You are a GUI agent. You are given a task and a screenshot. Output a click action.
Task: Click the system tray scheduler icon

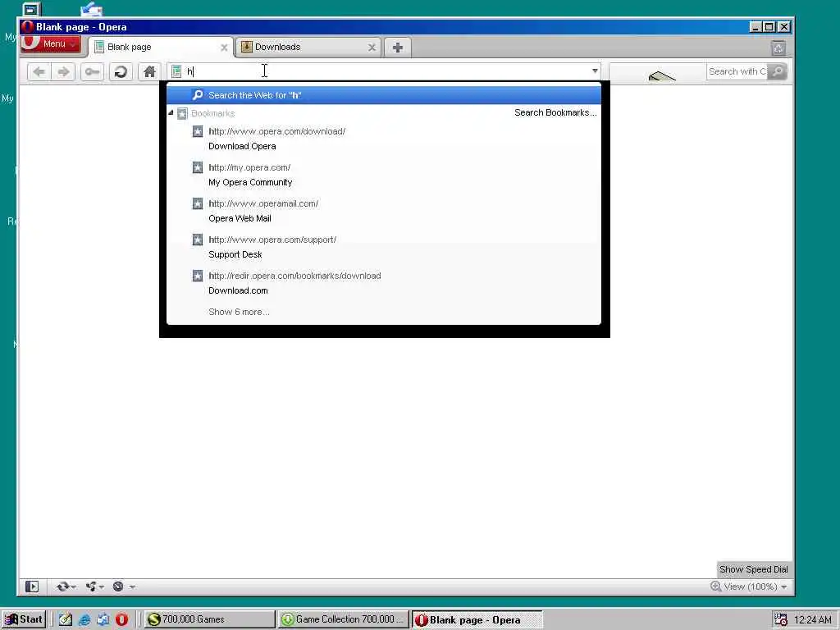[x=781, y=620]
